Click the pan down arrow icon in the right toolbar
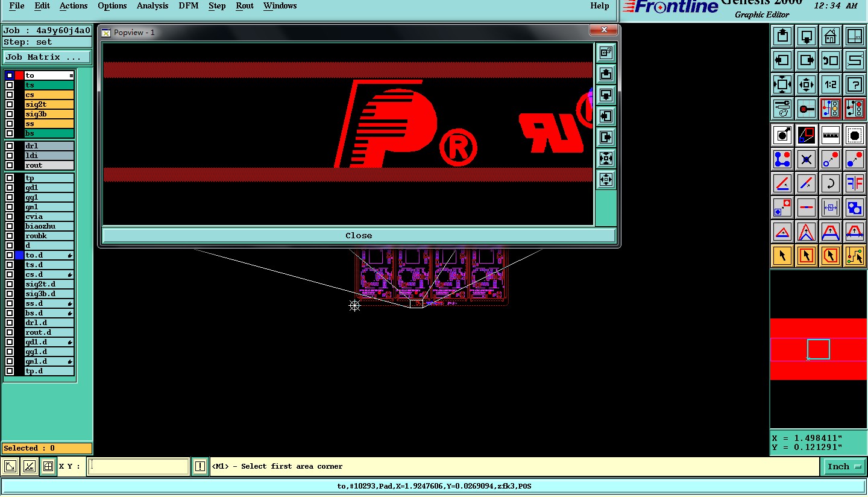Screen dimensions: 868x497 click(807, 36)
